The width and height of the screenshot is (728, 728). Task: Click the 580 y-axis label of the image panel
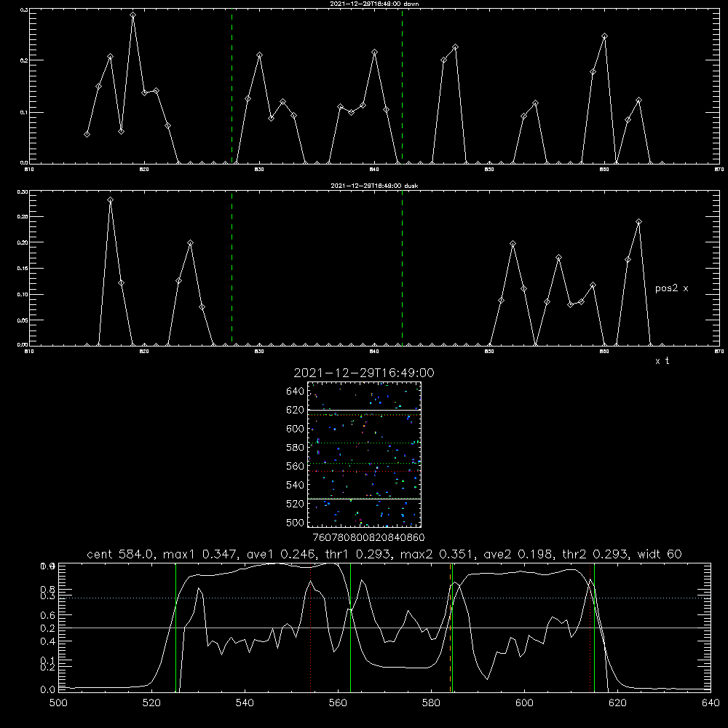(296, 448)
